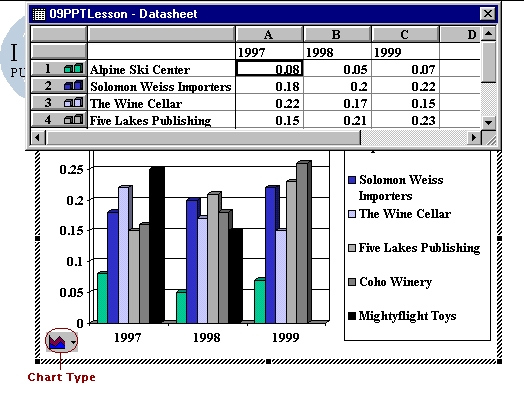This screenshot has width=524, height=397.
Task: Click the Alpine Ski Center series icon
Action: coord(74,69)
